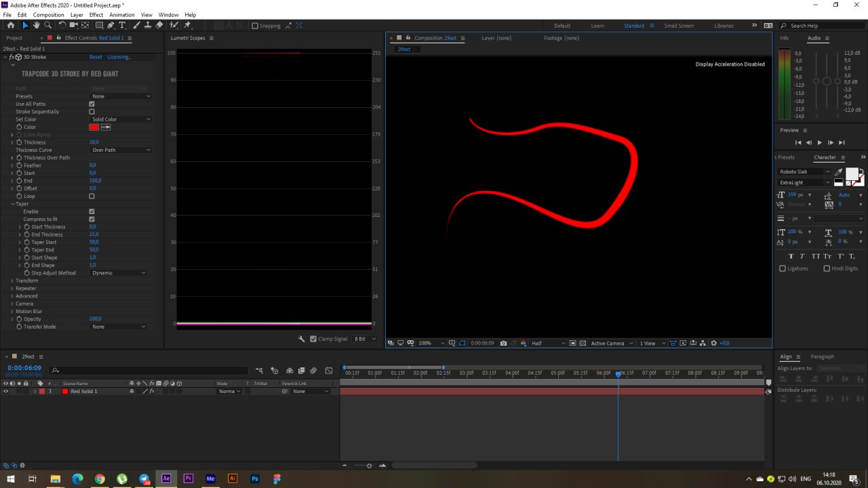Enable the Hindi Digits checkbox

[827, 268]
